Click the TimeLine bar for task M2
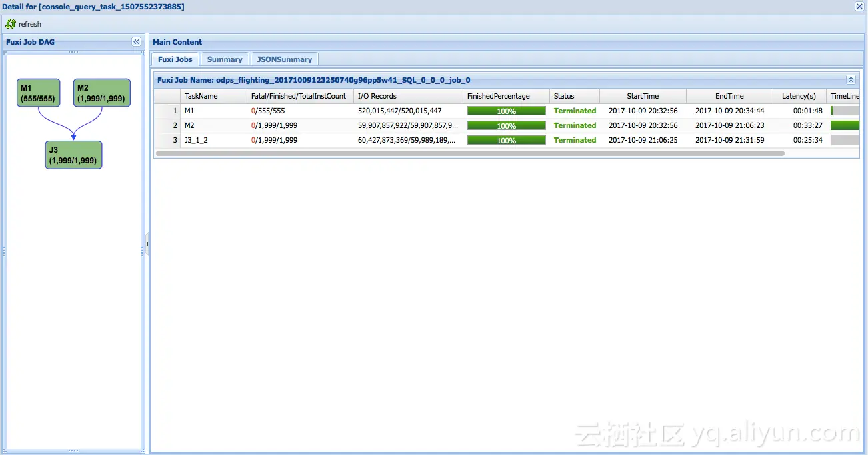868x455 pixels. point(845,125)
